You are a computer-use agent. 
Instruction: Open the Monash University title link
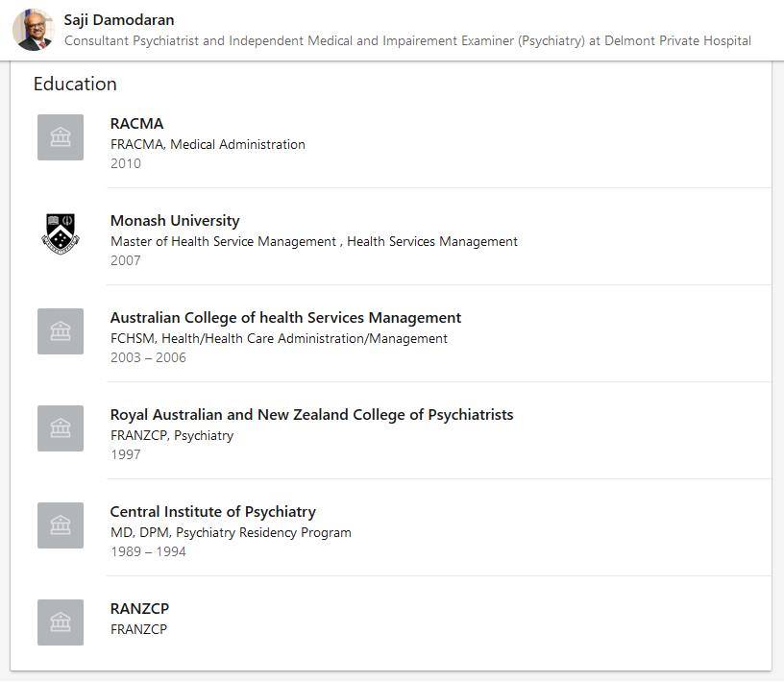175,221
